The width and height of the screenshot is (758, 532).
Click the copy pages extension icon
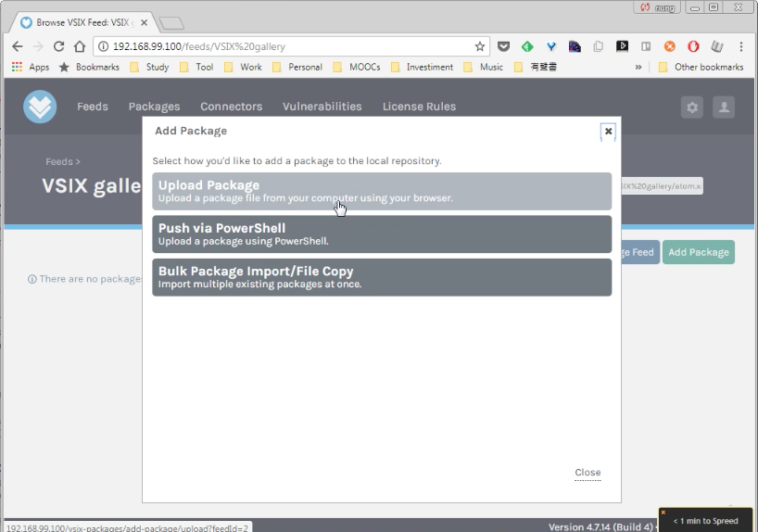click(598, 46)
